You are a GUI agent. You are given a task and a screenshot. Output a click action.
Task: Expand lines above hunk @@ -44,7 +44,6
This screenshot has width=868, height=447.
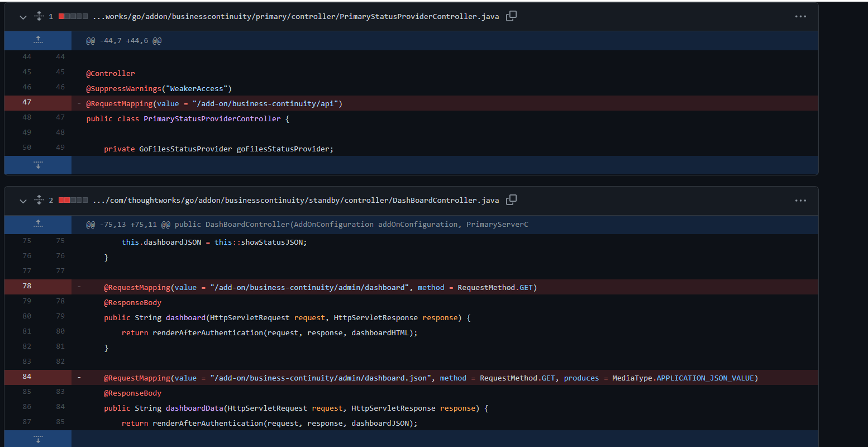tap(38, 40)
